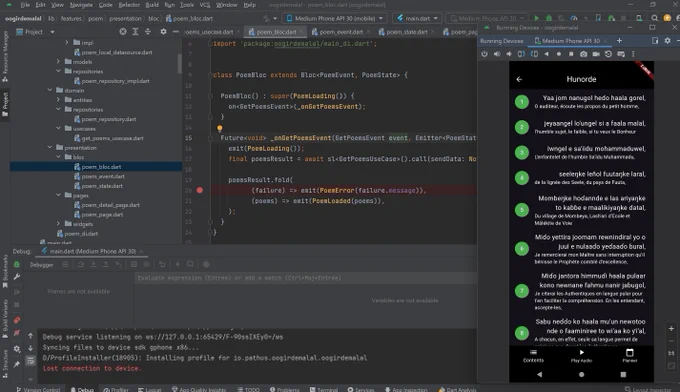Expand the entities folder

coord(59,100)
